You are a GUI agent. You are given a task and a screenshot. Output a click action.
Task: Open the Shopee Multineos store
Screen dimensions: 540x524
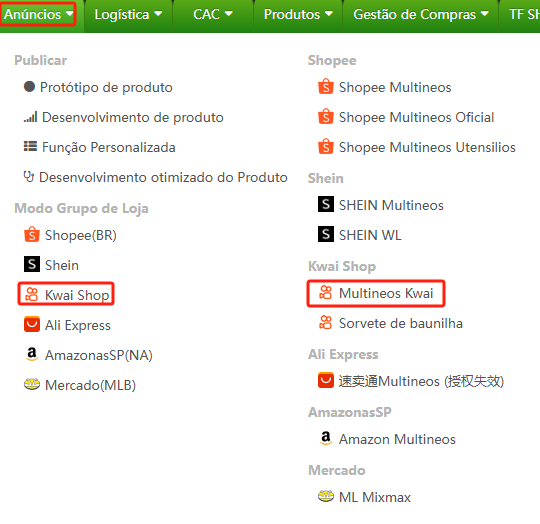coord(395,87)
